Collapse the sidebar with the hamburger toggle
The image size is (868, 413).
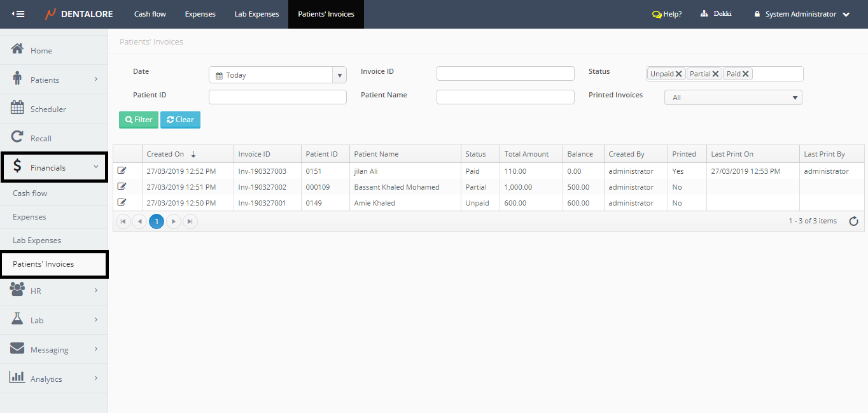click(x=18, y=14)
